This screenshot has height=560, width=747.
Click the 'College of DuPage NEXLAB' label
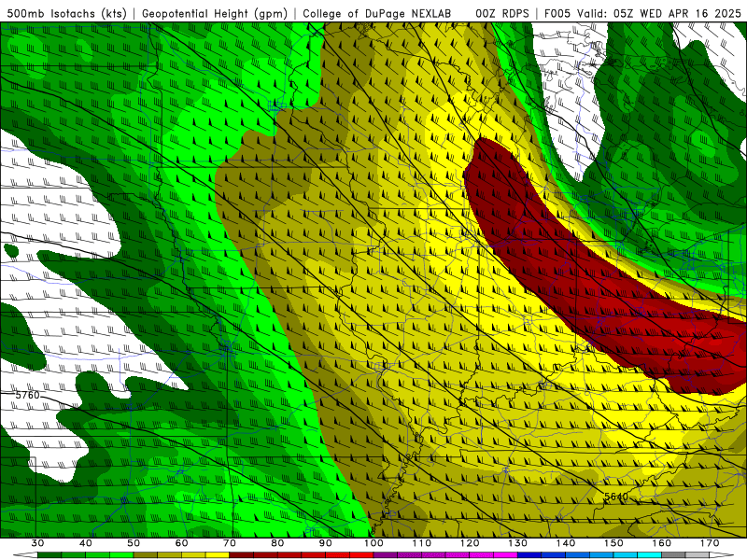coord(377,13)
